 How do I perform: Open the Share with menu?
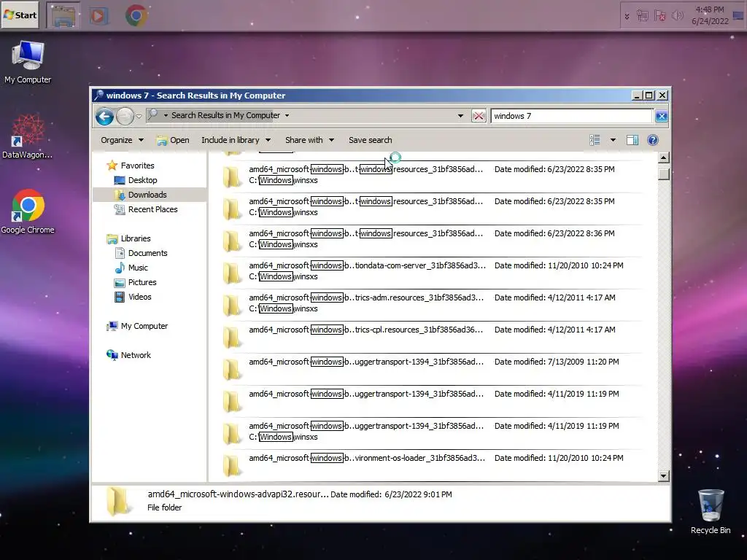coord(309,140)
